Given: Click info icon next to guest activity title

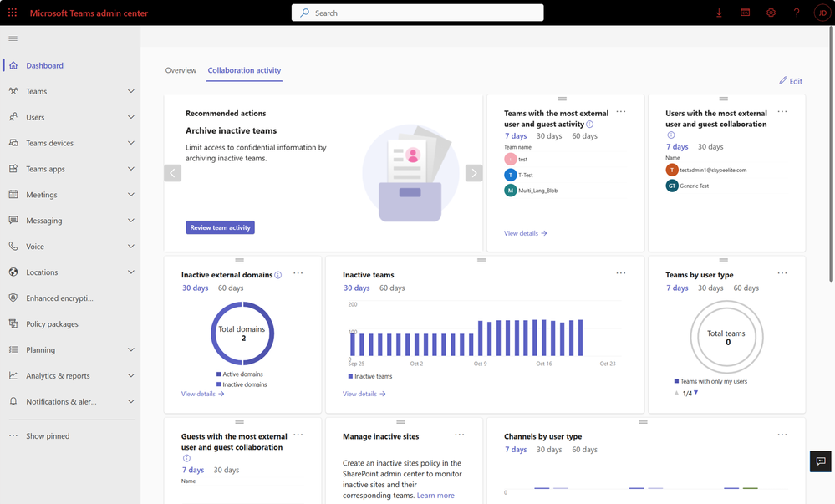Looking at the screenshot, I should pos(589,125).
